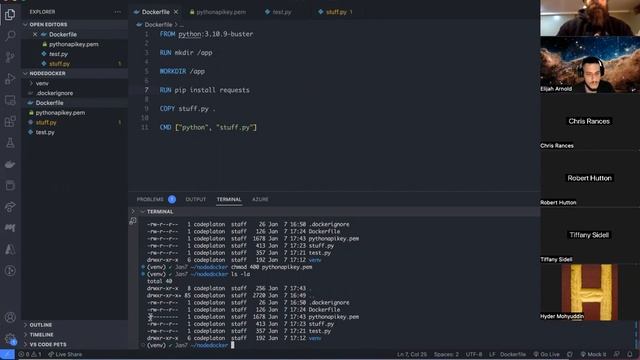Viewport: 640px width, 360px height.
Task: Switch to the stuff.py editor tab
Action: tap(335, 12)
